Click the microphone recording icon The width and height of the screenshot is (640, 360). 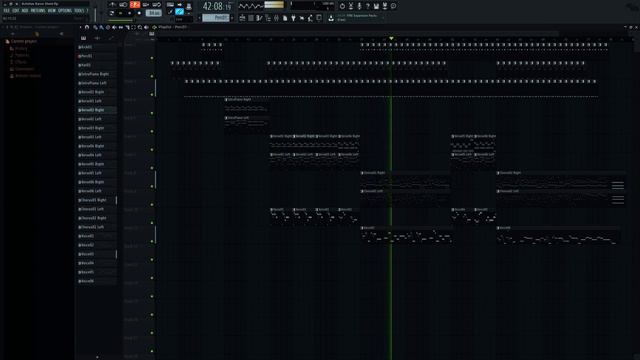359,6
